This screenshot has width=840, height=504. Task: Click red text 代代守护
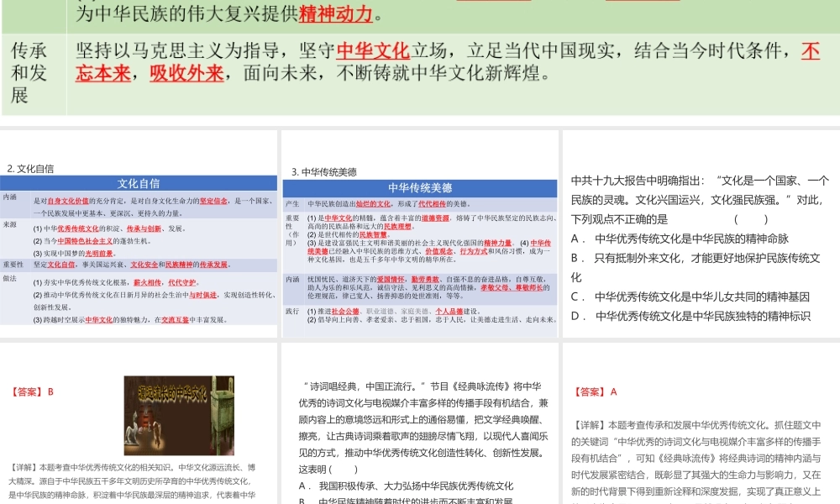[182, 283]
